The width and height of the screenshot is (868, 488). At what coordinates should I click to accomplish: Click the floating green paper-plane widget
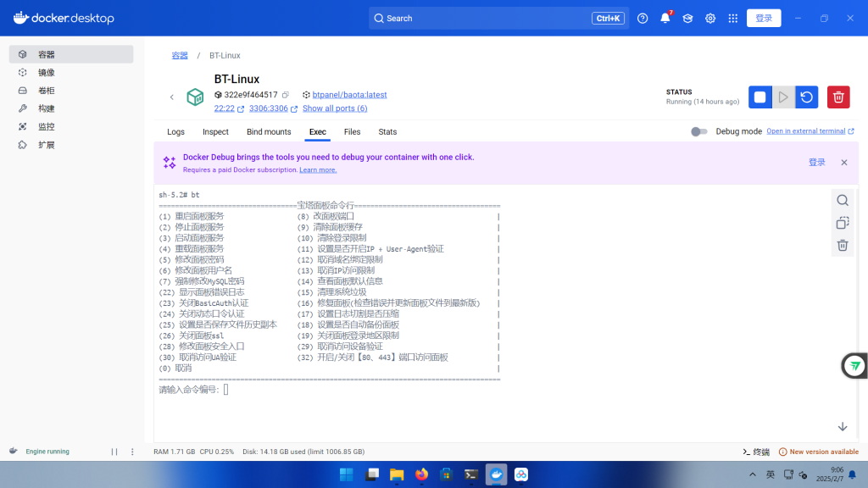pyautogui.click(x=854, y=366)
